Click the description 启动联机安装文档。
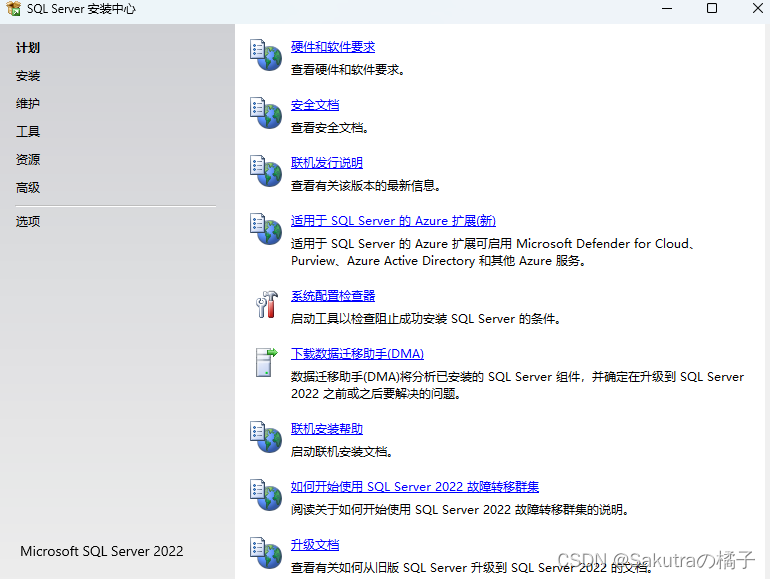Viewport: 770px width, 579px height. (x=342, y=452)
